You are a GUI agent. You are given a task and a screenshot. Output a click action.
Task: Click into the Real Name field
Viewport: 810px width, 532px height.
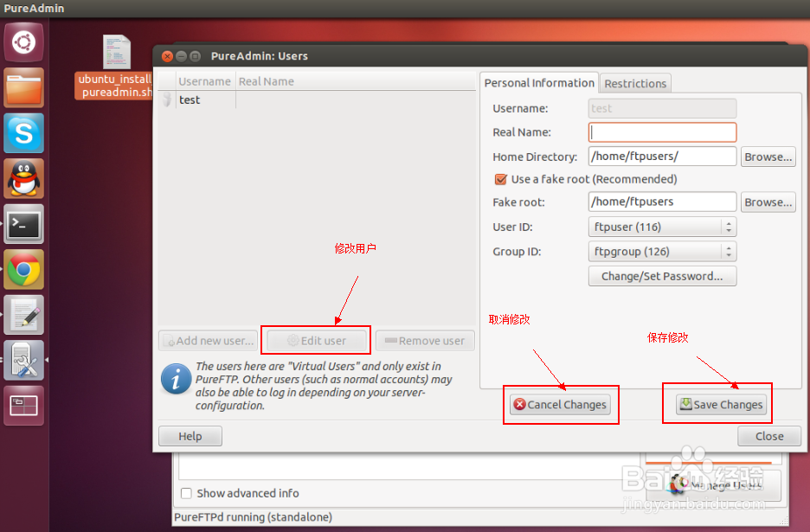click(x=662, y=132)
